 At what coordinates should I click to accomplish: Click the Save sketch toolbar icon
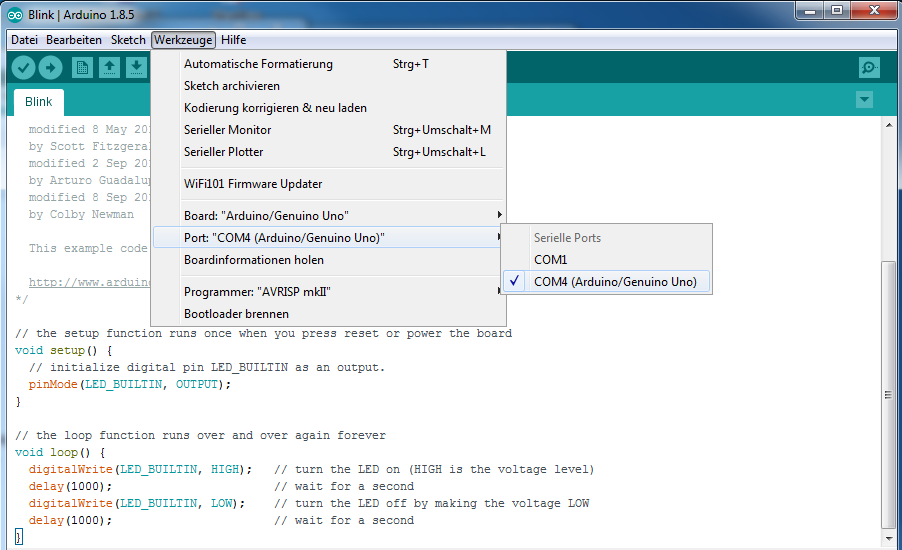[135, 68]
